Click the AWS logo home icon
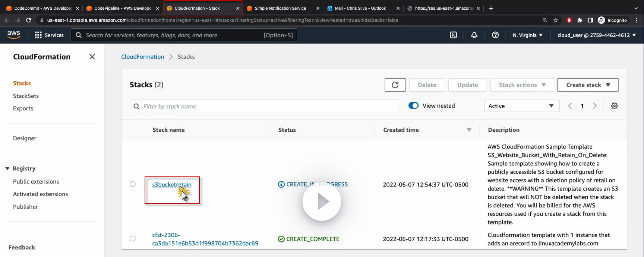Image resolution: width=644 pixels, height=257 pixels. [x=14, y=34]
